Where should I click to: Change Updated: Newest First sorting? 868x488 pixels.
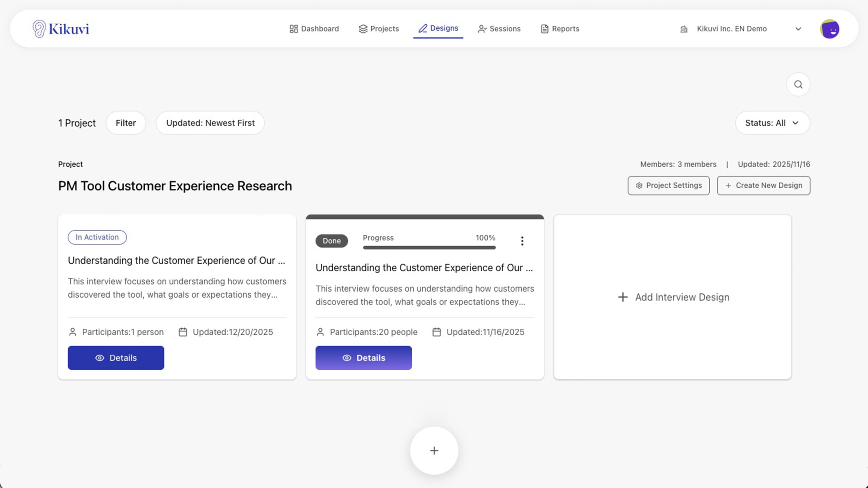click(x=210, y=123)
